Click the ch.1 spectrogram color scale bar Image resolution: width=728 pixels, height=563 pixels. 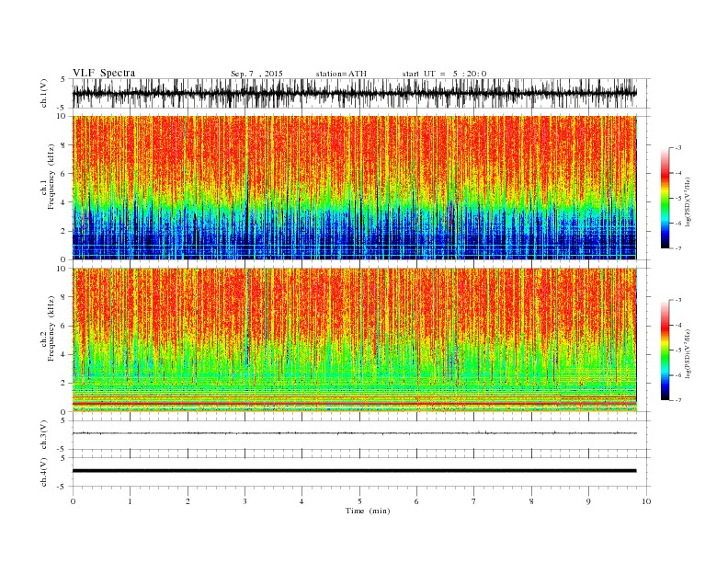point(665,199)
